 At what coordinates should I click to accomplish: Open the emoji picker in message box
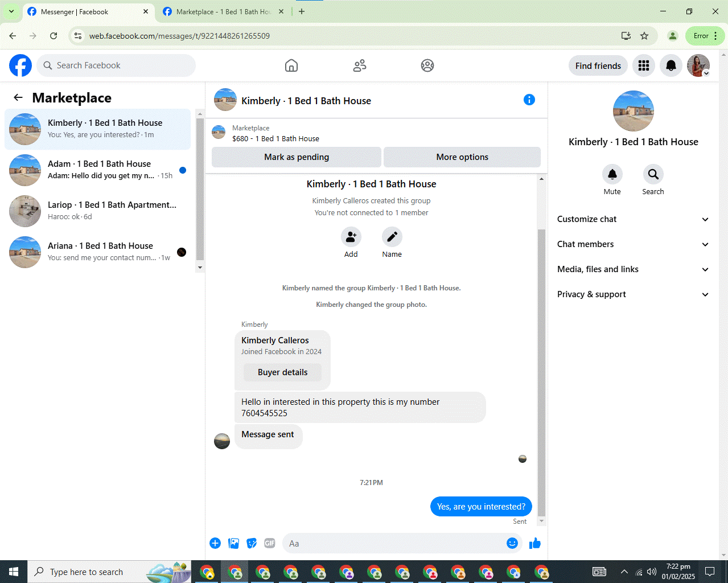coord(512,543)
